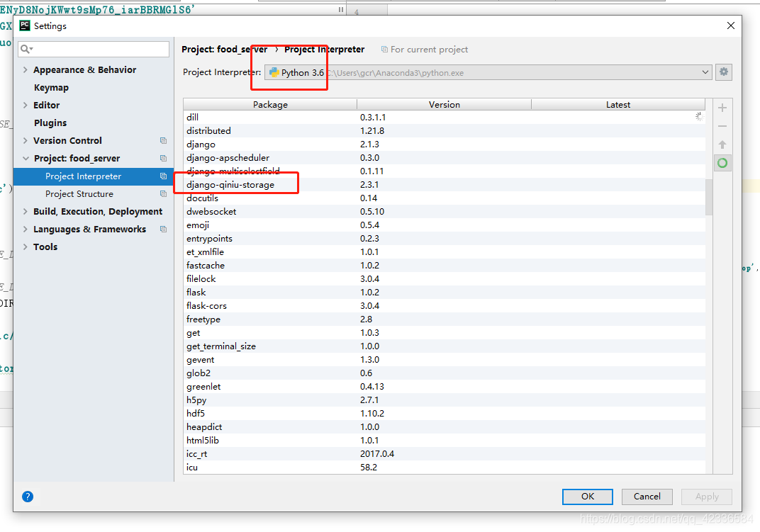This screenshot has height=532, width=760.
Task: Select the dill package row
Action: click(x=445, y=118)
